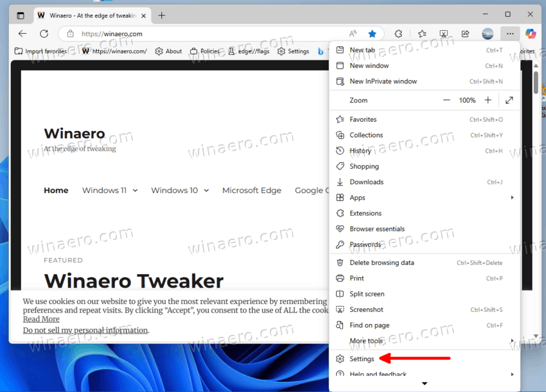This screenshot has width=546, height=392.
Task: Open the Policies bookmark
Action: click(205, 51)
